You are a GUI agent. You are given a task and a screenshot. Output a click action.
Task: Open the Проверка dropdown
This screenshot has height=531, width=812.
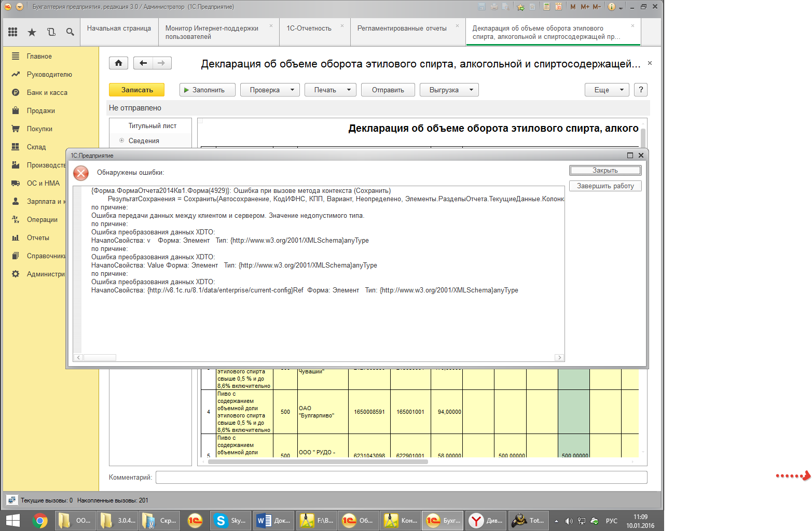(270, 90)
